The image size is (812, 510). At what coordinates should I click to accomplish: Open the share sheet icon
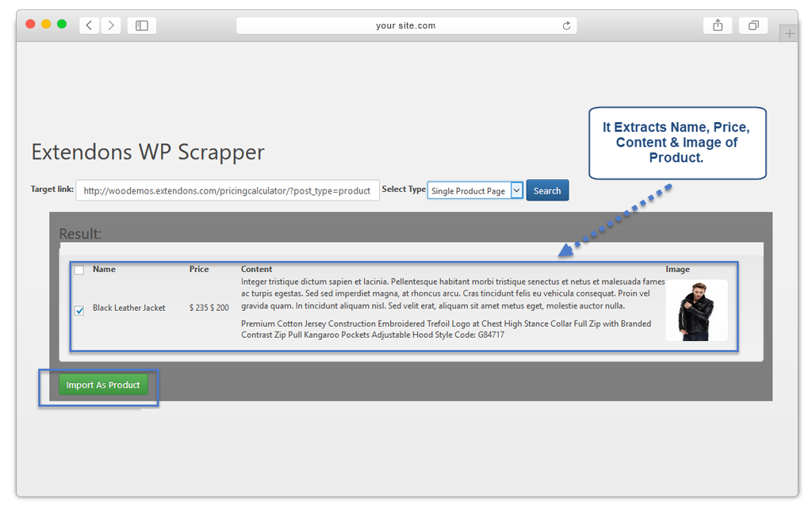point(718,25)
